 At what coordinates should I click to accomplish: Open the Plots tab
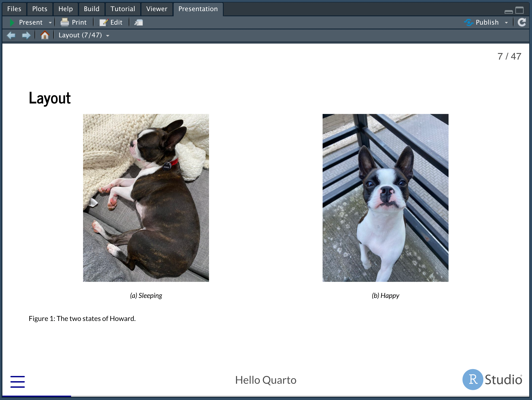[x=40, y=9]
